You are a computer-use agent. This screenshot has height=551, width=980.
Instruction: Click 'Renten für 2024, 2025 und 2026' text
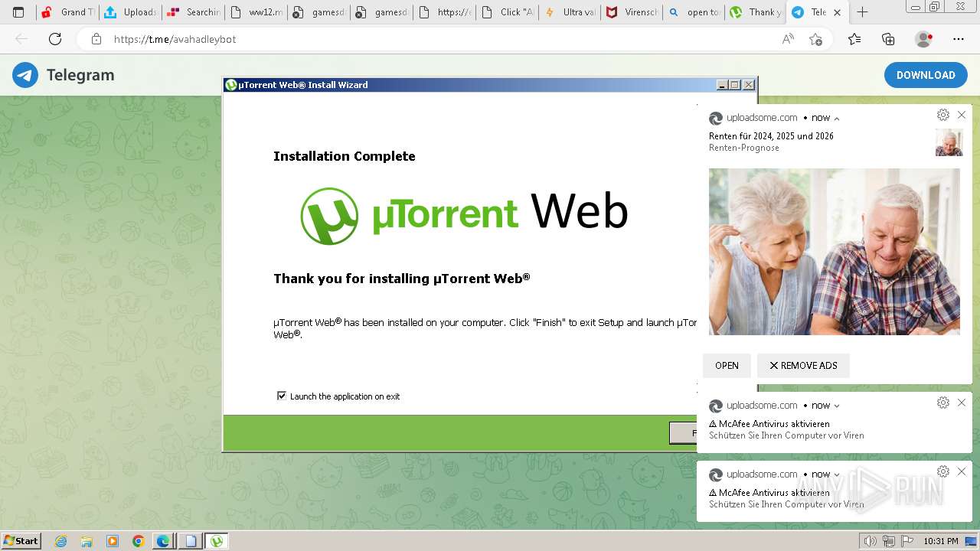pyautogui.click(x=771, y=135)
